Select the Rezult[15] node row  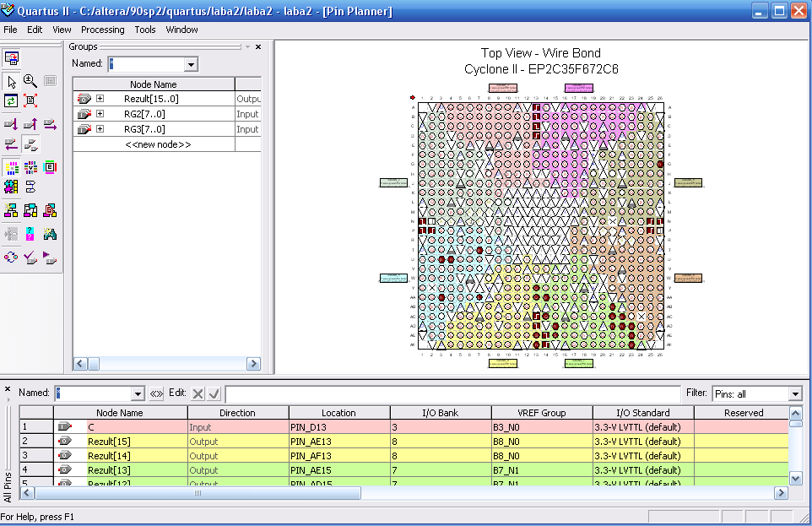pos(404,442)
